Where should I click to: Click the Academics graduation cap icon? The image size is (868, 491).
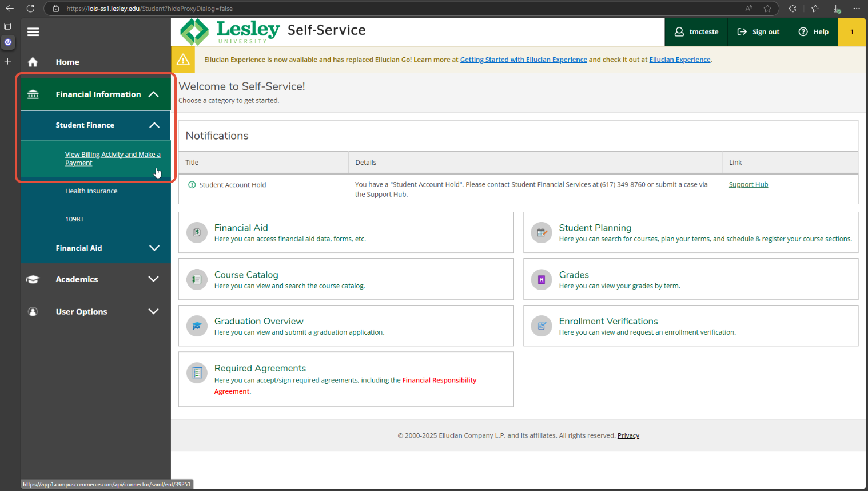pyautogui.click(x=33, y=279)
